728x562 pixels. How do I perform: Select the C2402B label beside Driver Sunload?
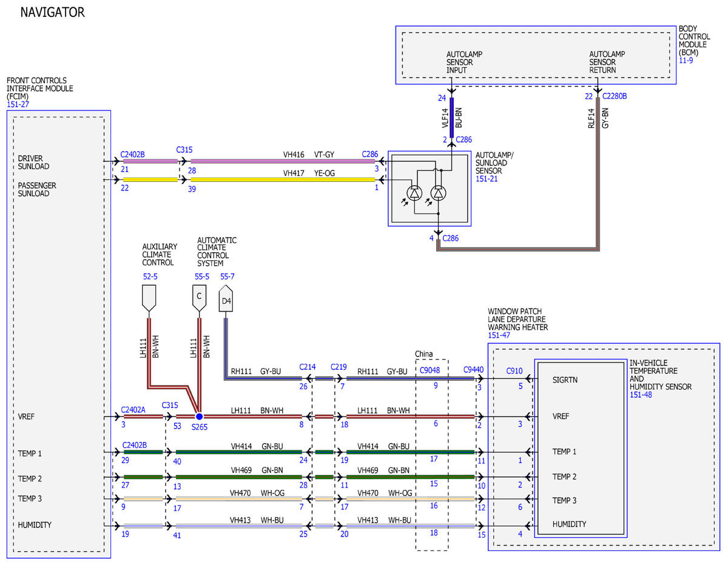tap(133, 154)
